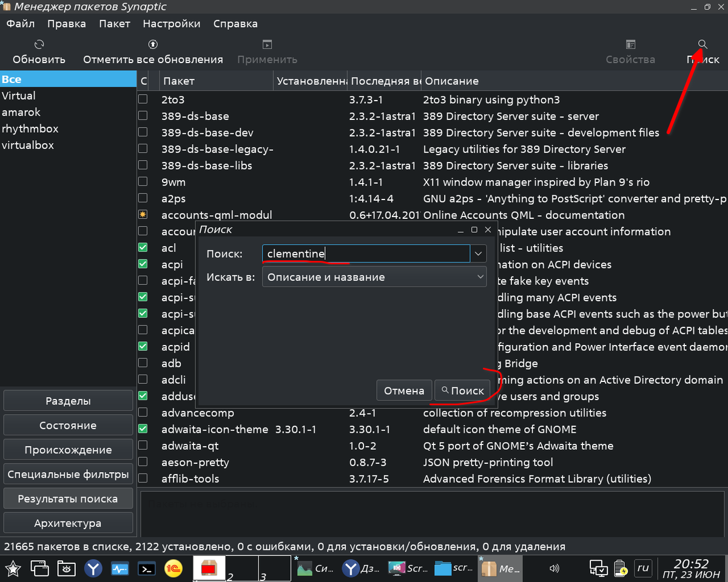Click the Обновить reload toolbar icon
This screenshot has width=728, height=582.
tap(39, 44)
